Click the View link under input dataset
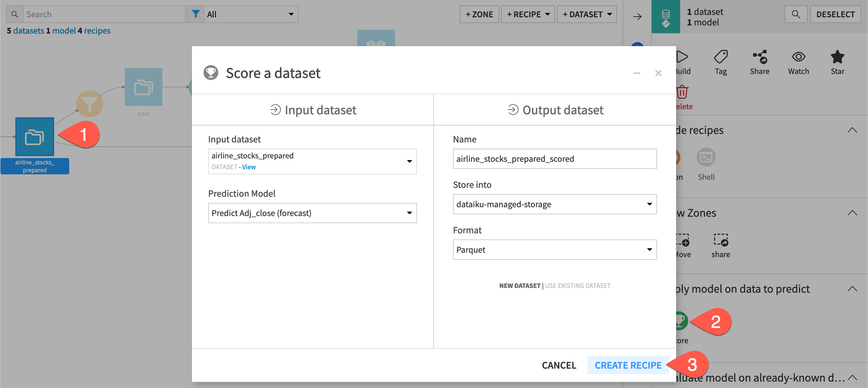This screenshot has height=388, width=868. click(249, 167)
